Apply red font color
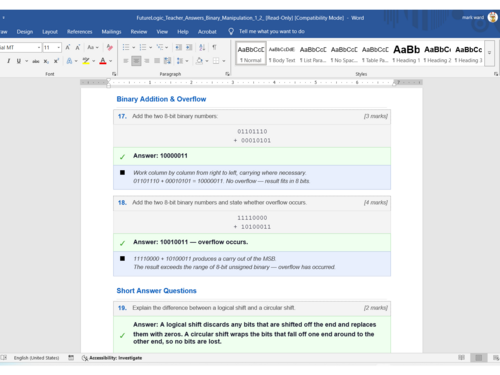The image size is (500, 375). pos(103,61)
